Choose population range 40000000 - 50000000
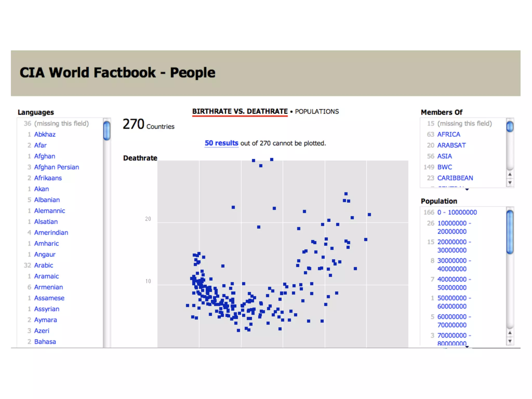This screenshot has width=532, height=399. click(x=454, y=283)
